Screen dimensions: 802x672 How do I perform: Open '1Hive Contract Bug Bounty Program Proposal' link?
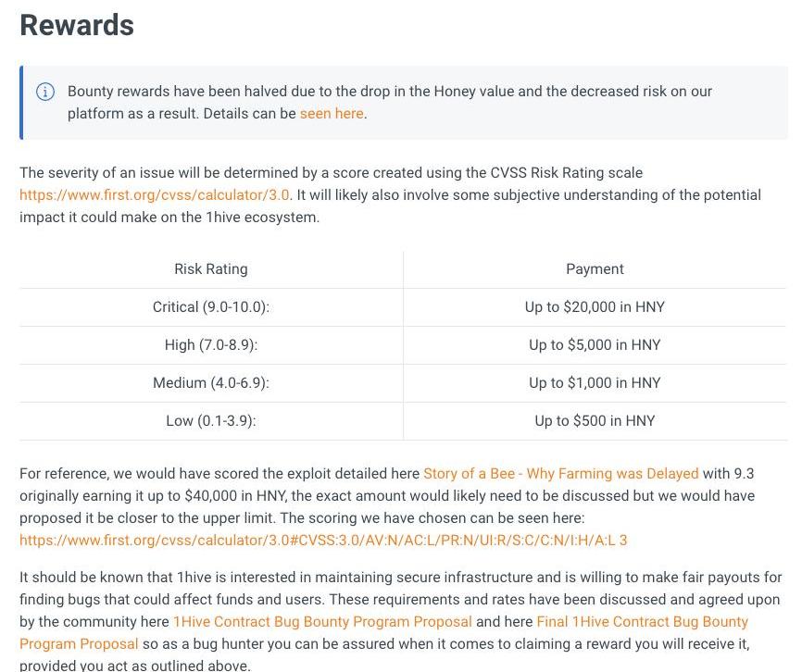click(322, 621)
